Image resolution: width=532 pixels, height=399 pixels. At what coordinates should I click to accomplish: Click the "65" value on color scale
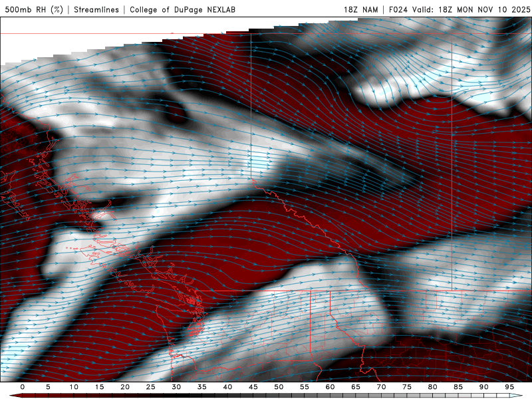[356, 387]
